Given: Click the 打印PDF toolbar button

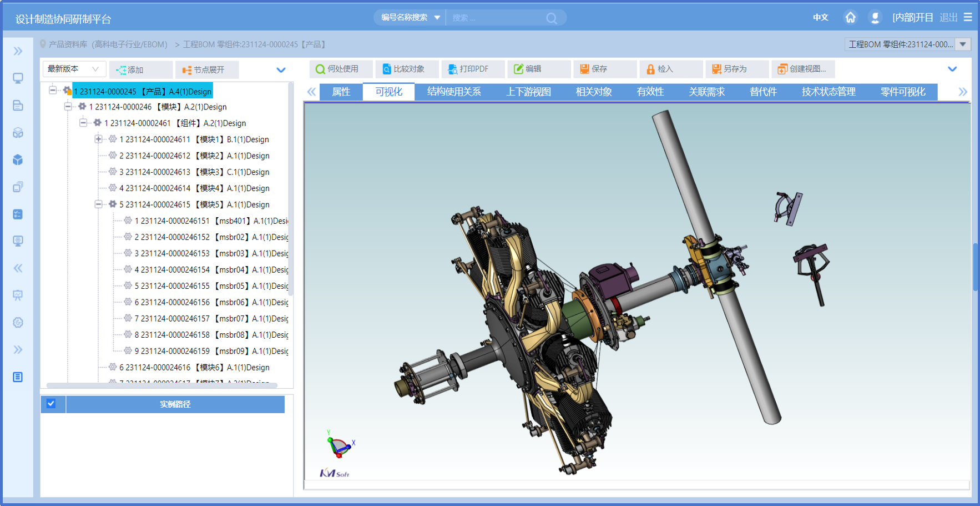Looking at the screenshot, I should pyautogui.click(x=468, y=69).
